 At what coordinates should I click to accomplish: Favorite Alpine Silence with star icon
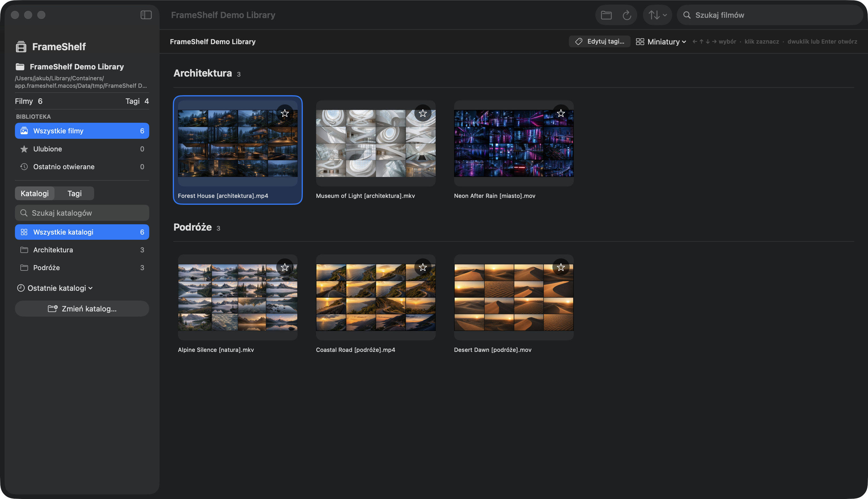click(x=285, y=267)
